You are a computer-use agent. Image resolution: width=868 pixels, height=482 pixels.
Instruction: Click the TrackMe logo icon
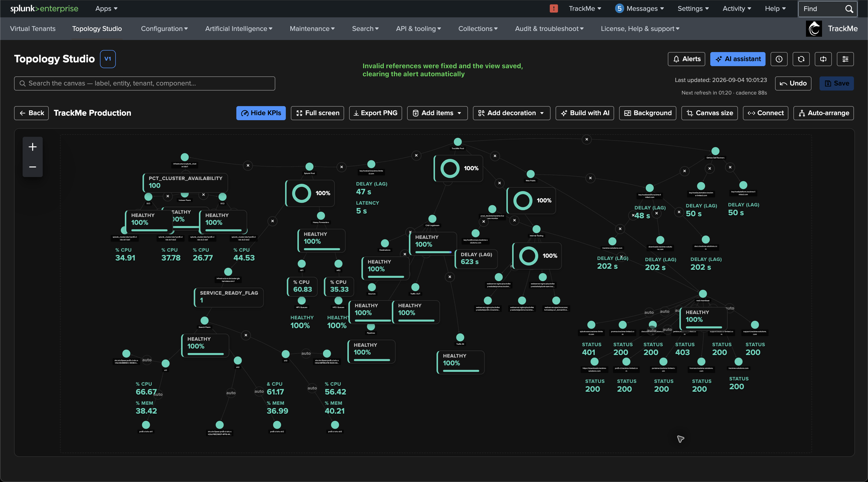coord(814,29)
